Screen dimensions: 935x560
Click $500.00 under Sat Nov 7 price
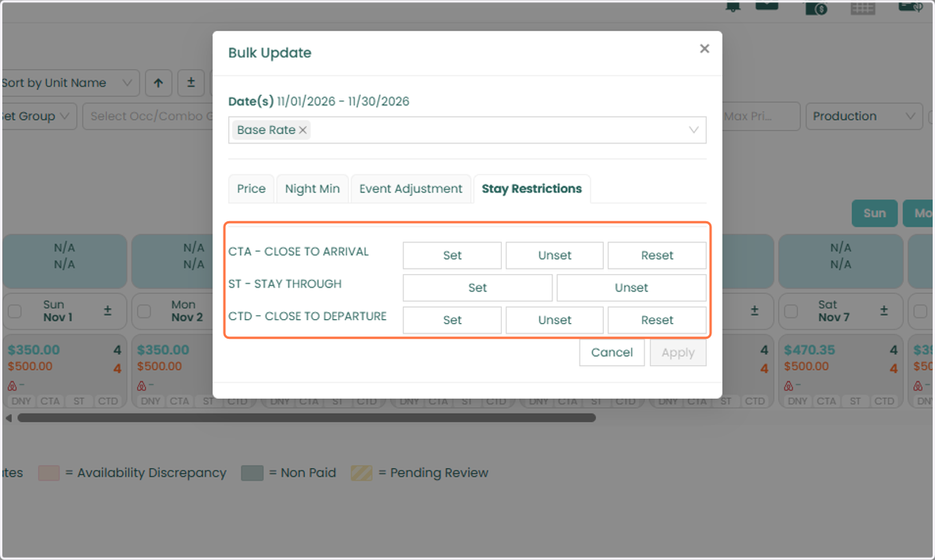(x=806, y=366)
